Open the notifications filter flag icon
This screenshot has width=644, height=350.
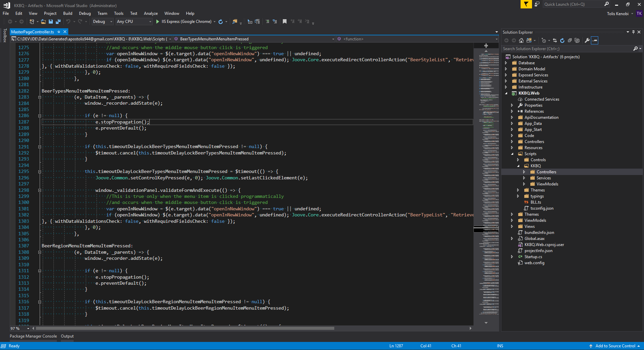(x=526, y=4)
